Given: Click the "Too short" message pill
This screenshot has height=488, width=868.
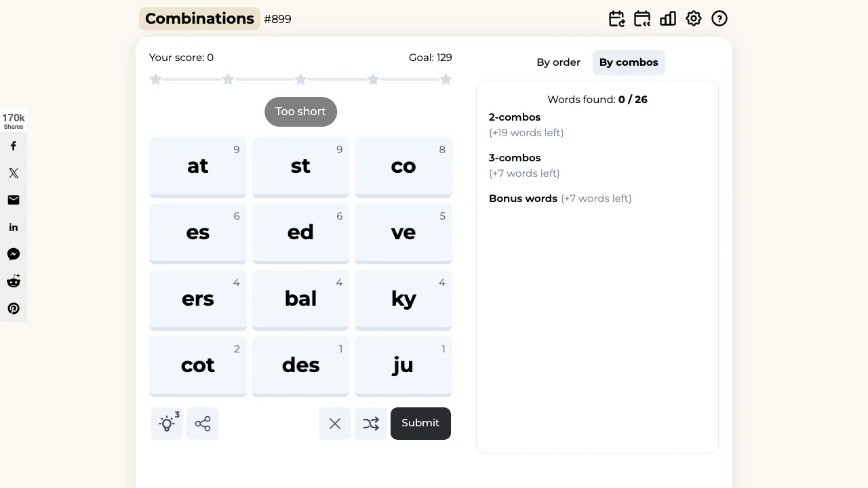Looking at the screenshot, I should (x=300, y=112).
